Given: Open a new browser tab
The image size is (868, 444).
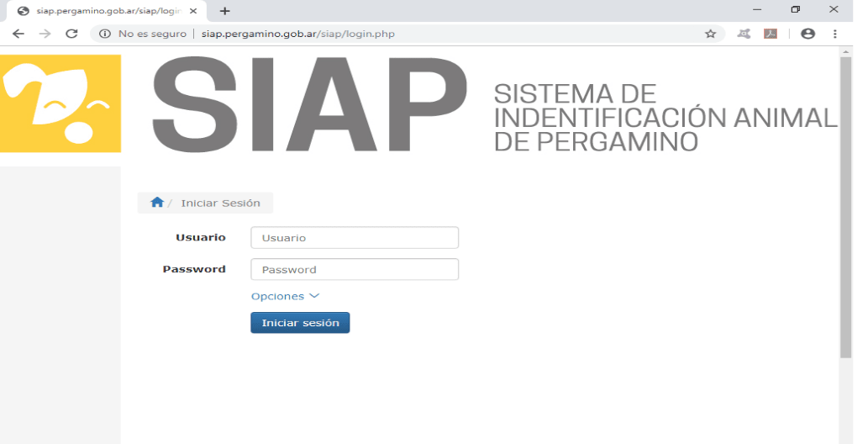Looking at the screenshot, I should click(224, 11).
